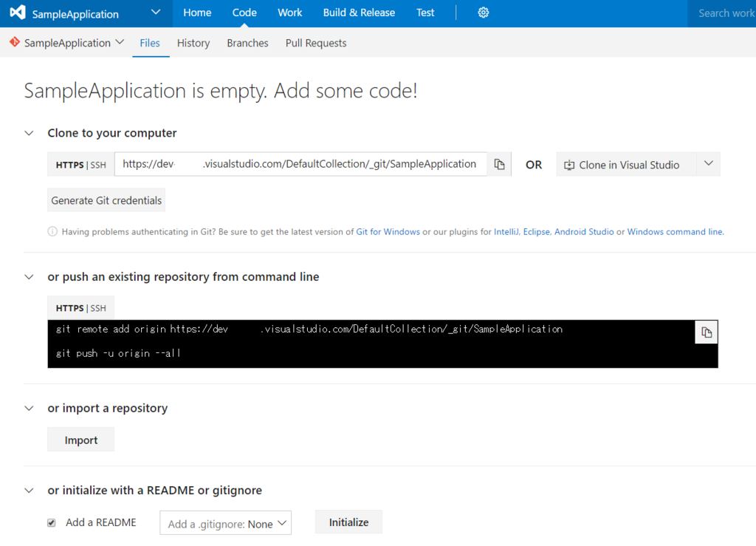Click the git remote add origin command text
Viewport: 756px width, 546px height.
coord(309,329)
